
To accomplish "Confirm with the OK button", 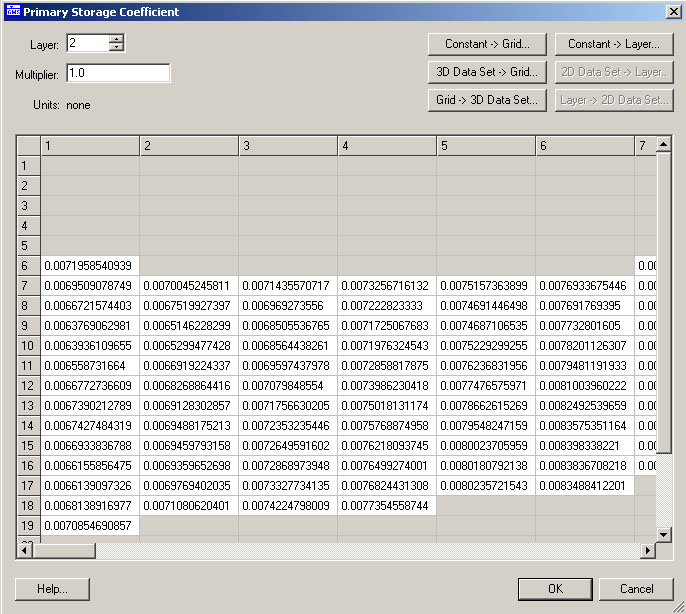I will pos(555,589).
